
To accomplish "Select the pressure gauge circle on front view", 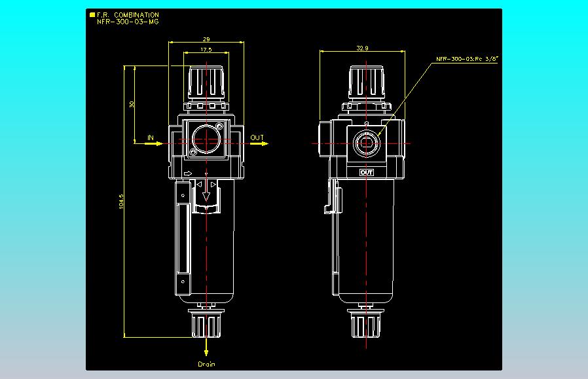I will 206,139.
